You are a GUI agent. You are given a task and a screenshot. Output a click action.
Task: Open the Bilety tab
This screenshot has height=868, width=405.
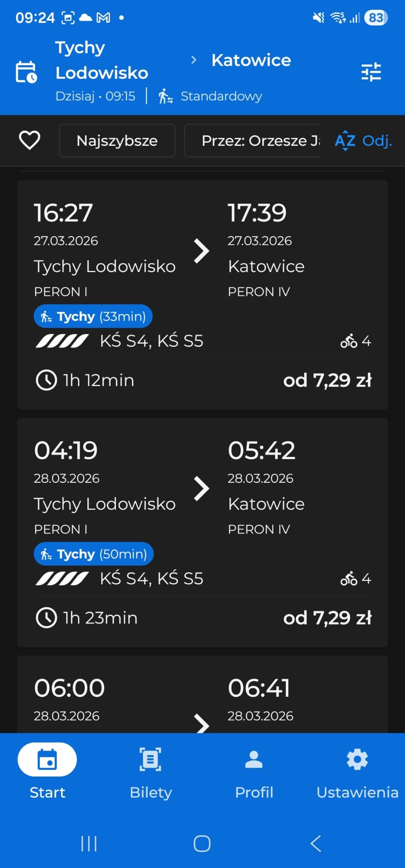(x=151, y=772)
